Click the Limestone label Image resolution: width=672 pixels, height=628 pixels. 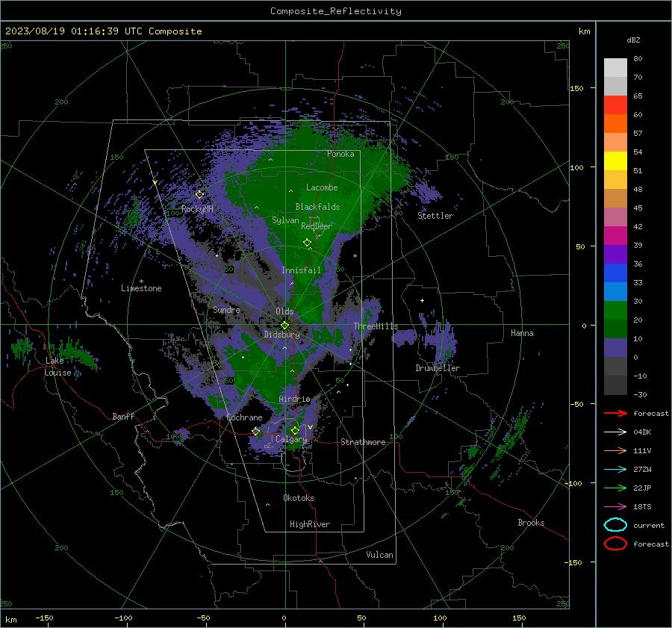point(141,288)
